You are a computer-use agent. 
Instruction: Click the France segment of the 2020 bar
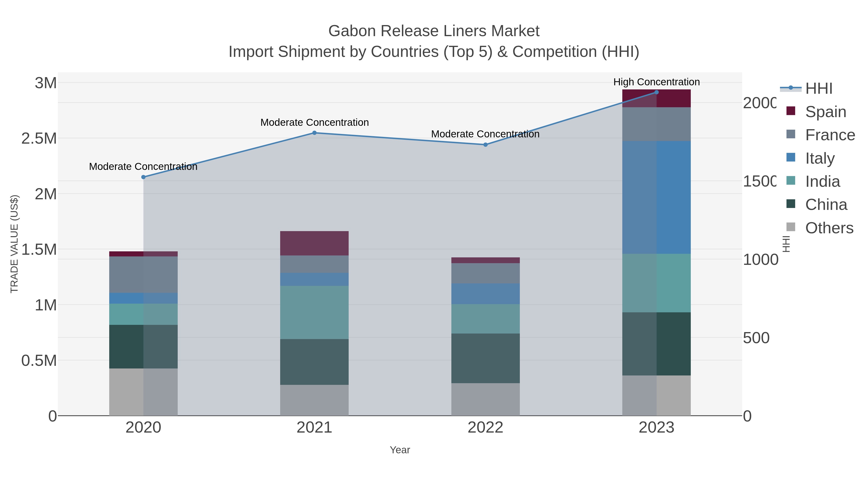[x=143, y=275]
